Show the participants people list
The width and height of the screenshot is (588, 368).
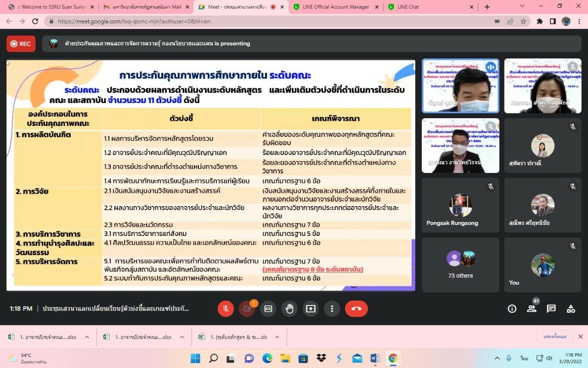[531, 309]
